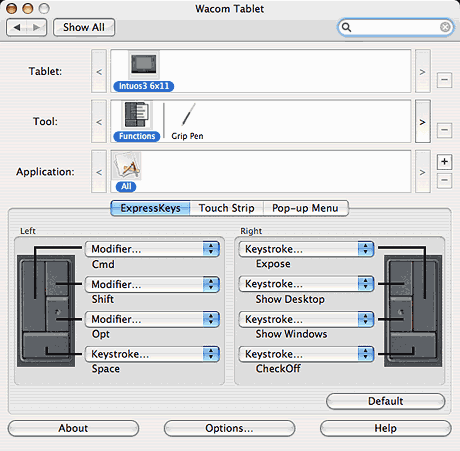Select the All applications icon

click(126, 165)
